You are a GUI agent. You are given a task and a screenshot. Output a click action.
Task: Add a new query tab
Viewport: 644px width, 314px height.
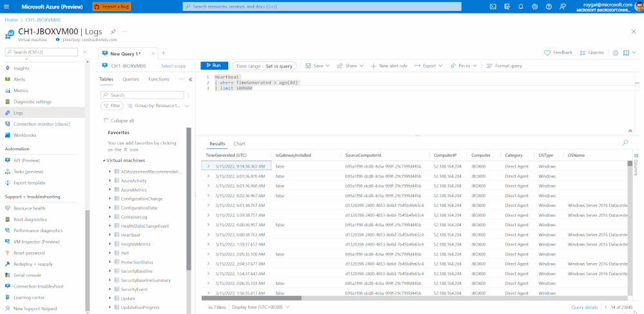164,53
